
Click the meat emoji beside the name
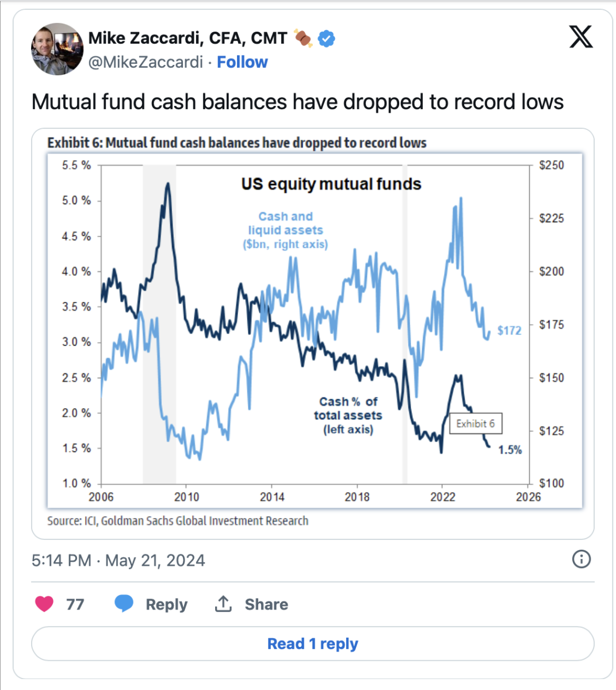(303, 38)
